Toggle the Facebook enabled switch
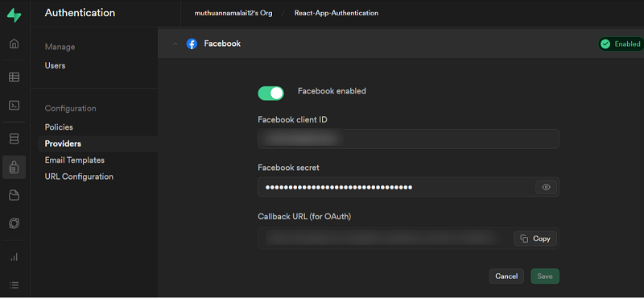 (270, 93)
